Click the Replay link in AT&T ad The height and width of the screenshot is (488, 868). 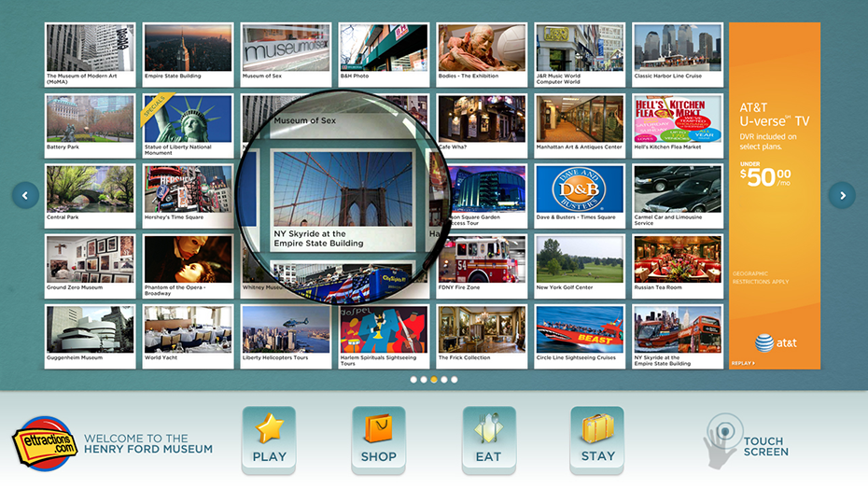(x=743, y=364)
